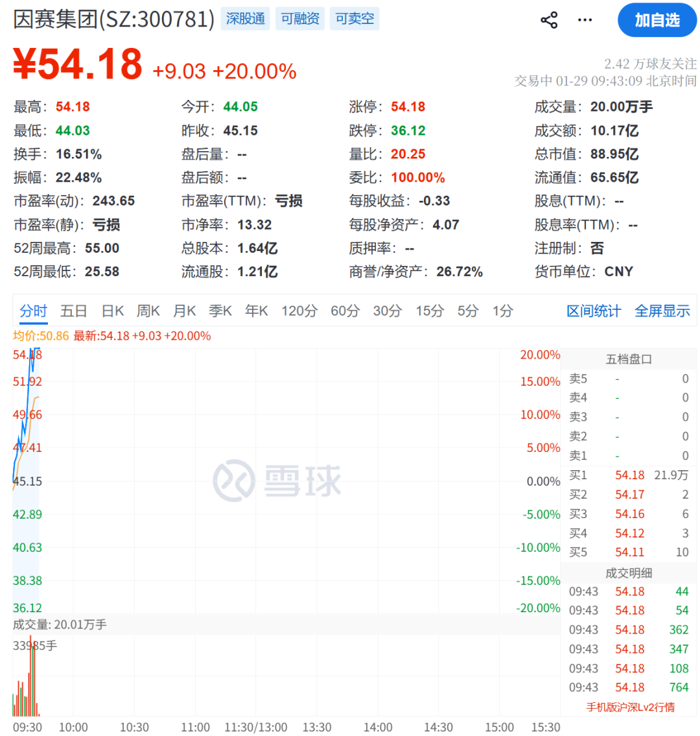The height and width of the screenshot is (736, 700).
Task: Click the 深股通 tag
Action: pos(245,19)
